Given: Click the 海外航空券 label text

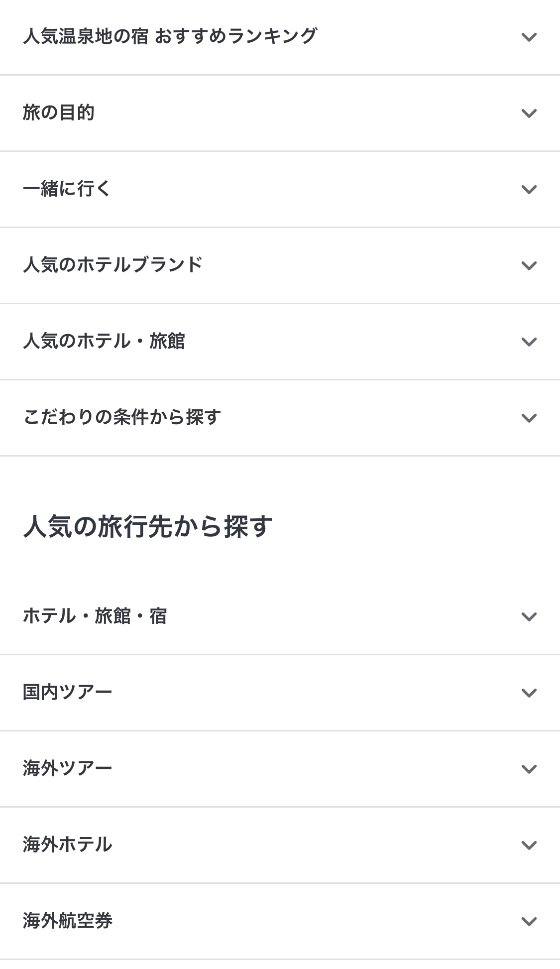Looking at the screenshot, I should pyautogui.click(x=67, y=921).
